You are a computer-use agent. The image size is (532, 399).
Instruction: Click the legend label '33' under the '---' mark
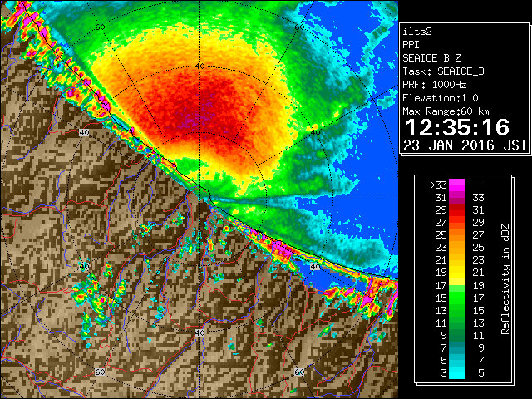click(478, 198)
